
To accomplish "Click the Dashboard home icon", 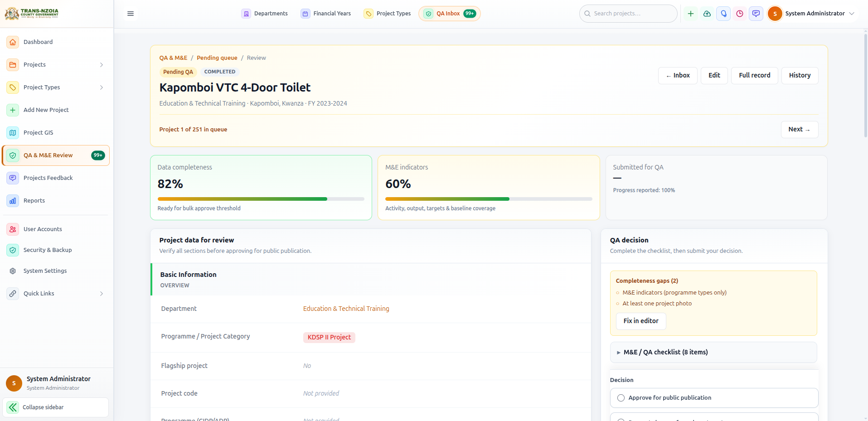I will (13, 42).
